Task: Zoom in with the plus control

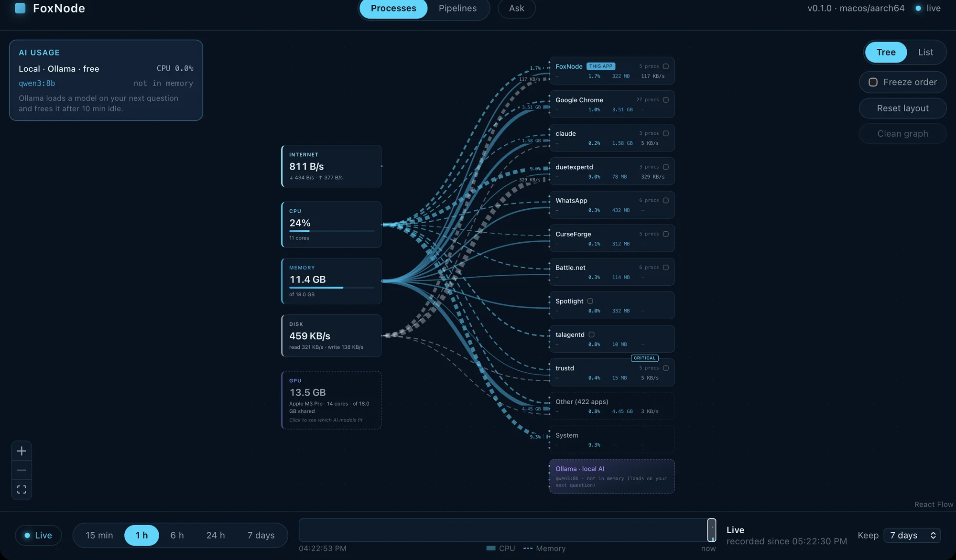Action: pos(22,451)
